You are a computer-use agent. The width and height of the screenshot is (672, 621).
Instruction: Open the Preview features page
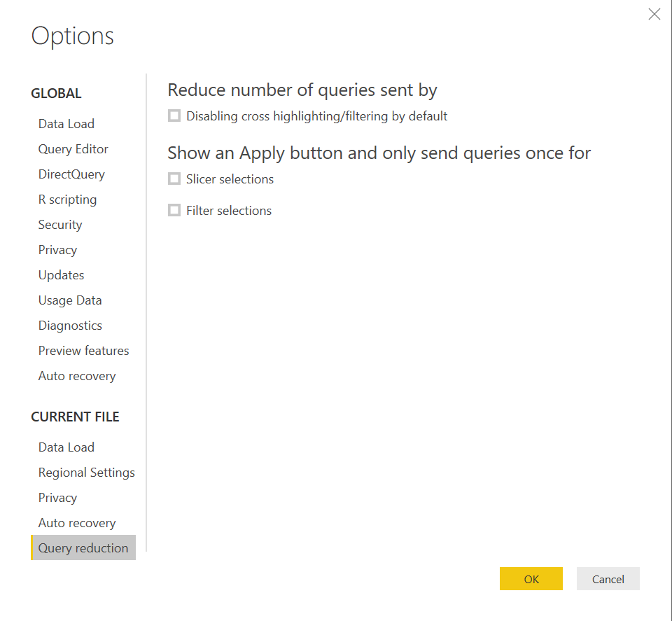(83, 350)
